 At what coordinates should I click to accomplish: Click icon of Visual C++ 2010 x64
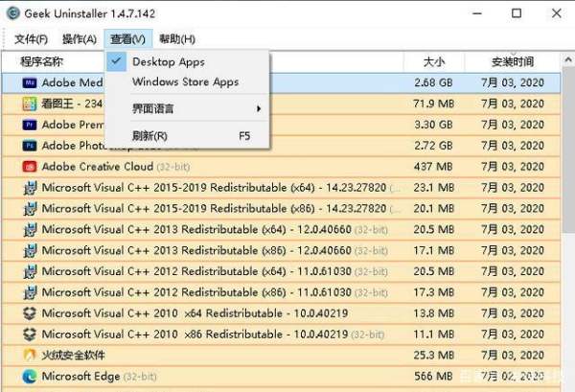(x=30, y=313)
